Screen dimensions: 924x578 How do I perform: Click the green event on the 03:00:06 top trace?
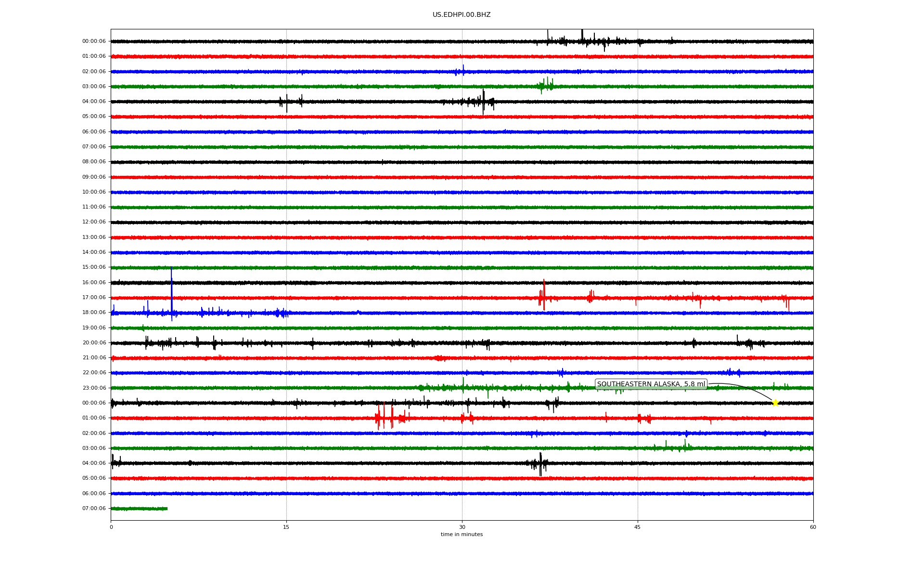coord(545,86)
